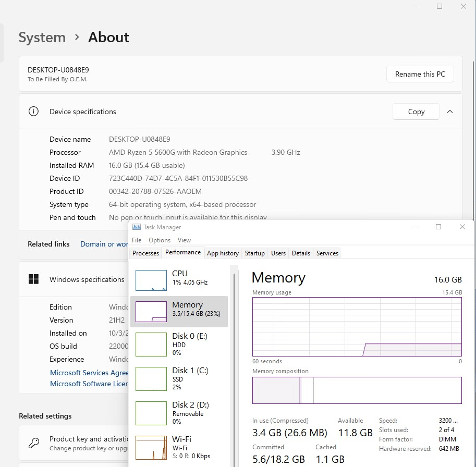Screen dimensions: 476x467
Task: Select the Disk 2 (D:) thumbnail graph
Action: [151, 413]
